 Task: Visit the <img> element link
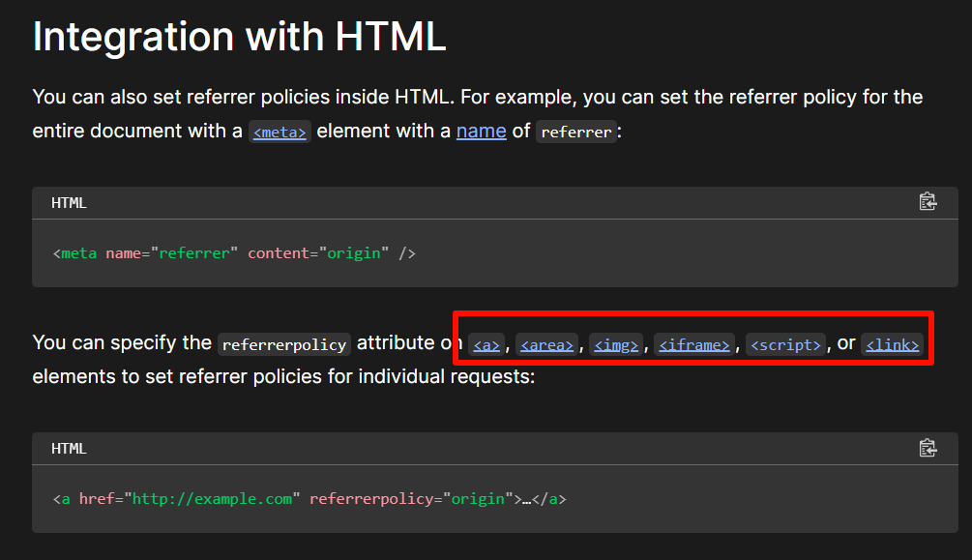click(x=616, y=344)
